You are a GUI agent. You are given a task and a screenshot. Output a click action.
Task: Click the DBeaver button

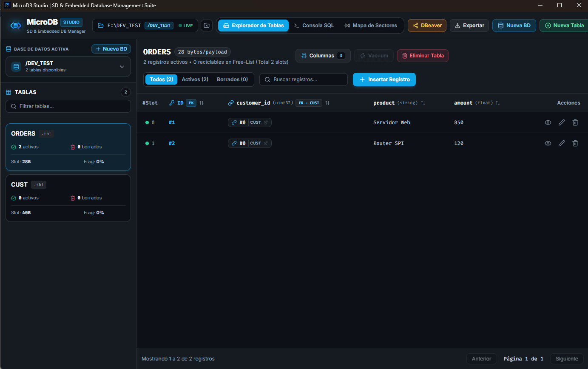pos(427,26)
